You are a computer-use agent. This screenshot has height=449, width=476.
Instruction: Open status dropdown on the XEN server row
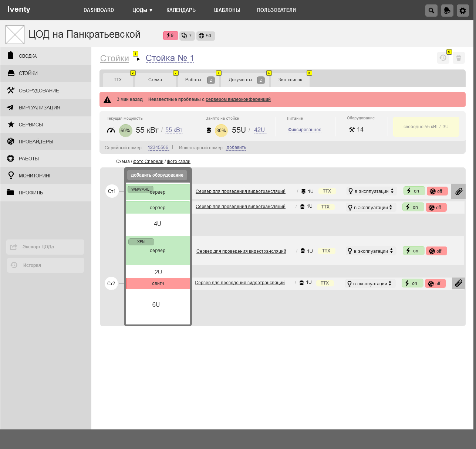coord(371,251)
